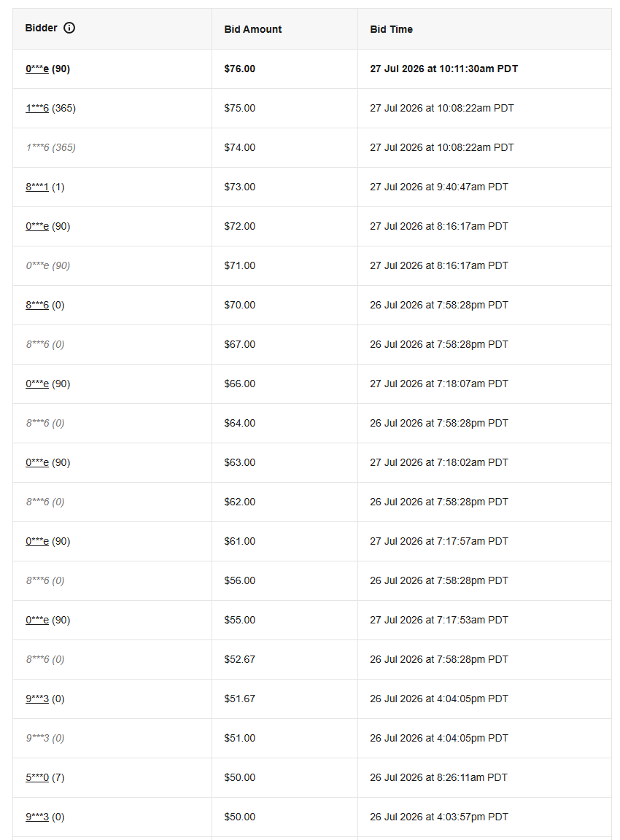Open bidder 8***1 profile link

click(x=37, y=187)
